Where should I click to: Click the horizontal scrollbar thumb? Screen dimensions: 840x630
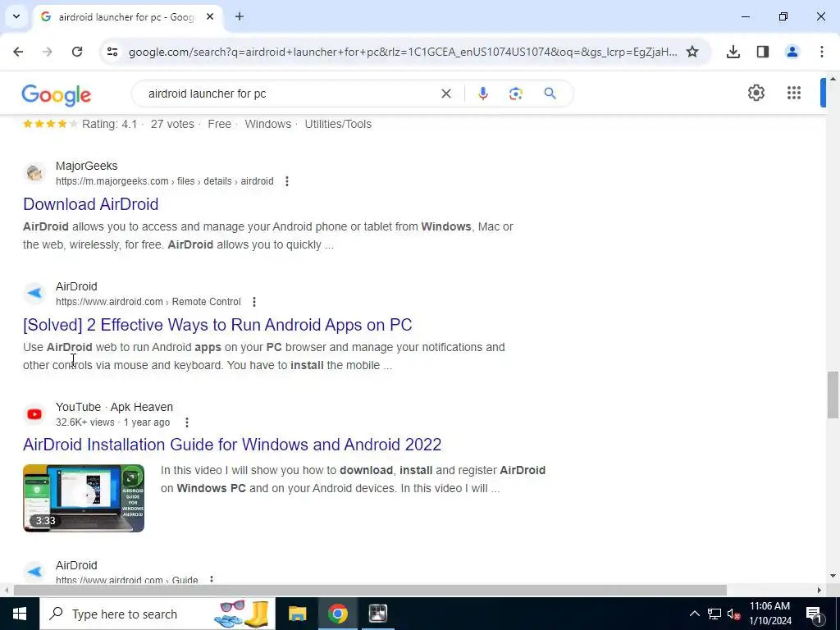370,591
